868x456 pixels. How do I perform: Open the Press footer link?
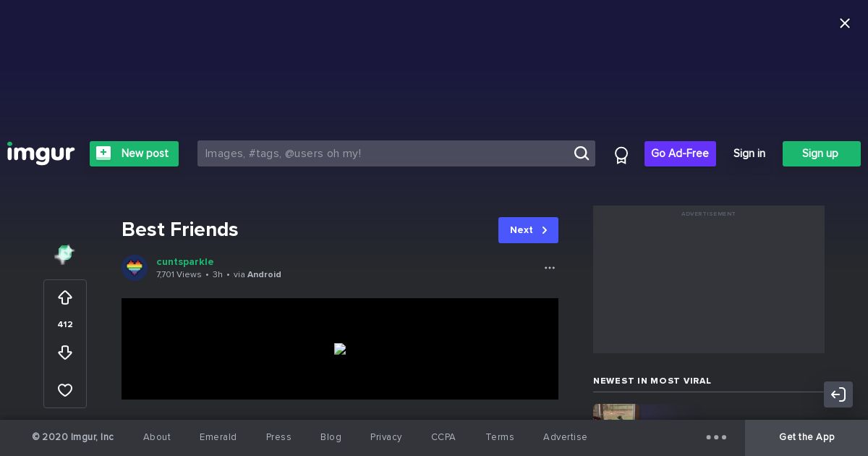(x=278, y=437)
